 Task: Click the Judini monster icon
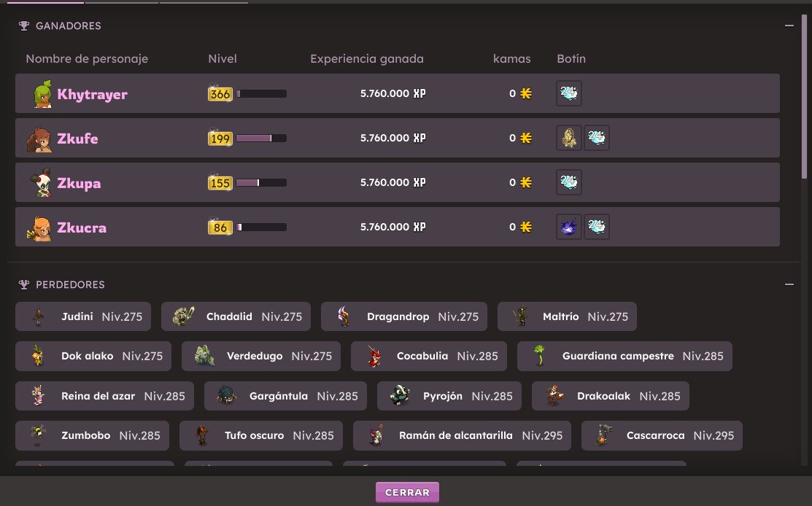[x=39, y=316]
